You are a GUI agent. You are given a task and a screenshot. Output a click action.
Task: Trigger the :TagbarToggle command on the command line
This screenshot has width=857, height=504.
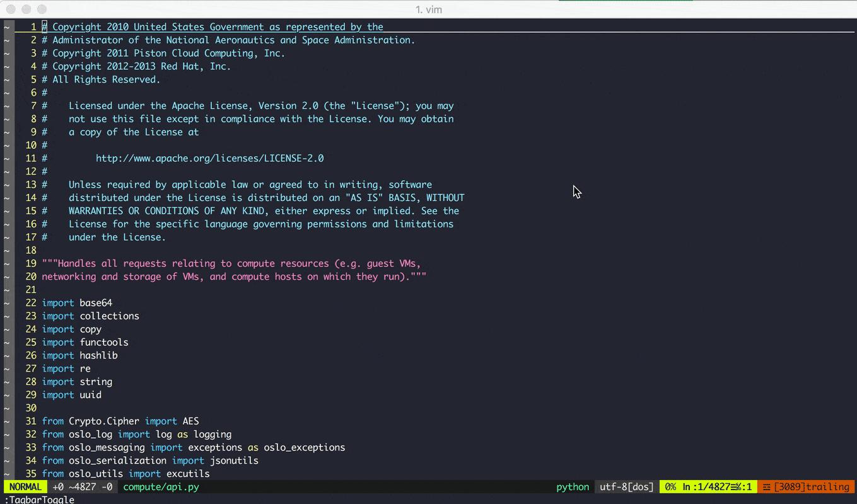click(39, 499)
